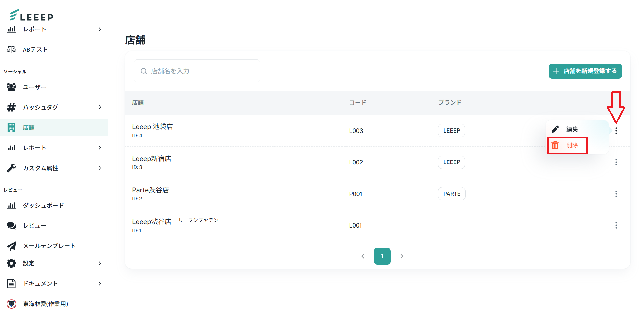Expand the カスタム属性 submenu chevron

pyautogui.click(x=100, y=168)
